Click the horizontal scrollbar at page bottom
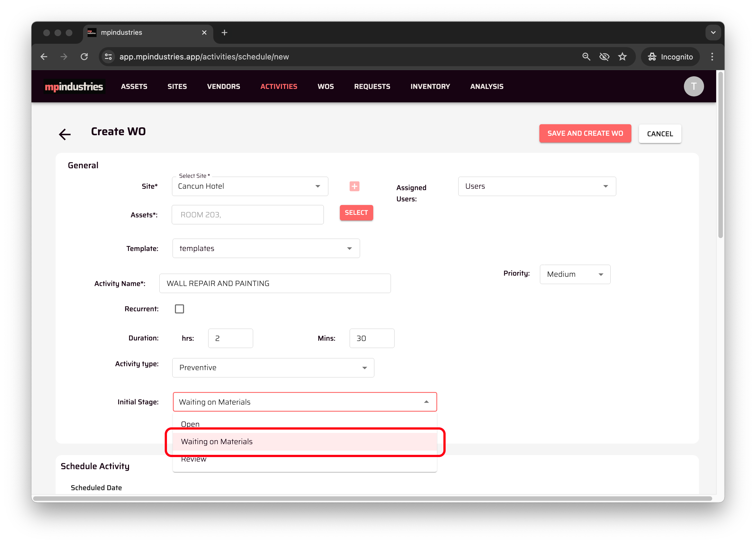This screenshot has width=756, height=544. 372,498
